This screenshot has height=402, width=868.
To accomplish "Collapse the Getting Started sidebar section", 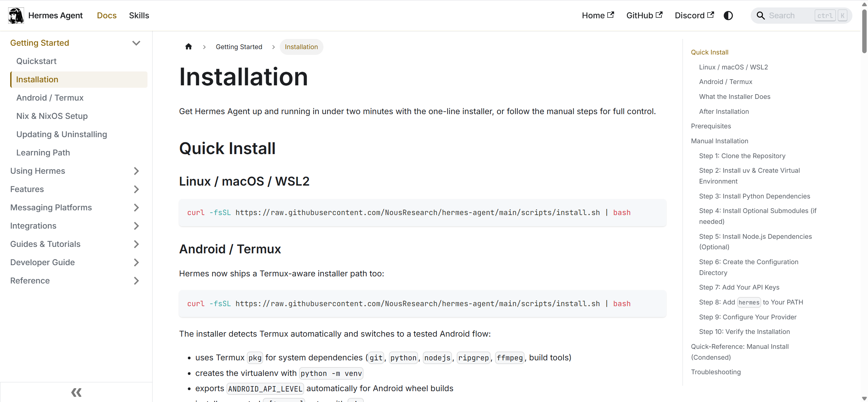I will (136, 43).
